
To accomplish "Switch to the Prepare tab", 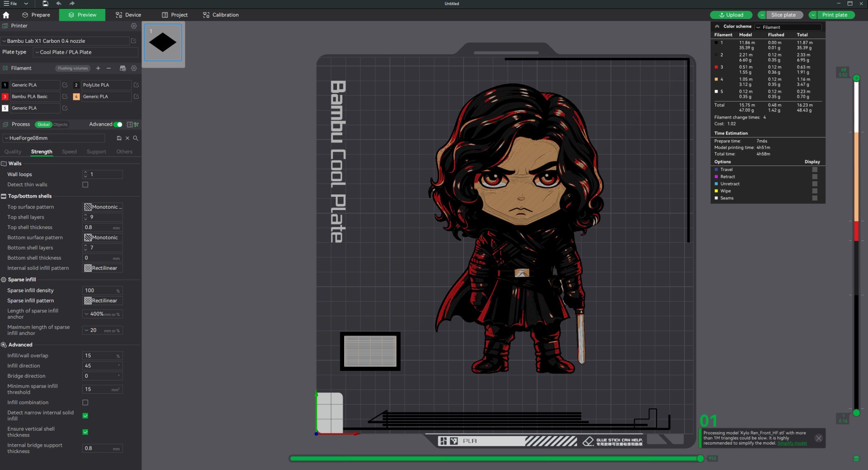I will tap(36, 15).
